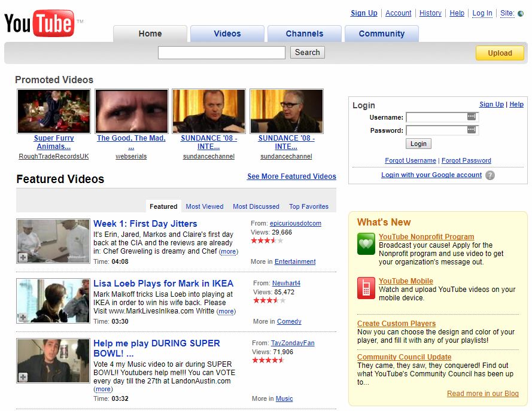Visit epicuriousdotcom channel

click(295, 224)
